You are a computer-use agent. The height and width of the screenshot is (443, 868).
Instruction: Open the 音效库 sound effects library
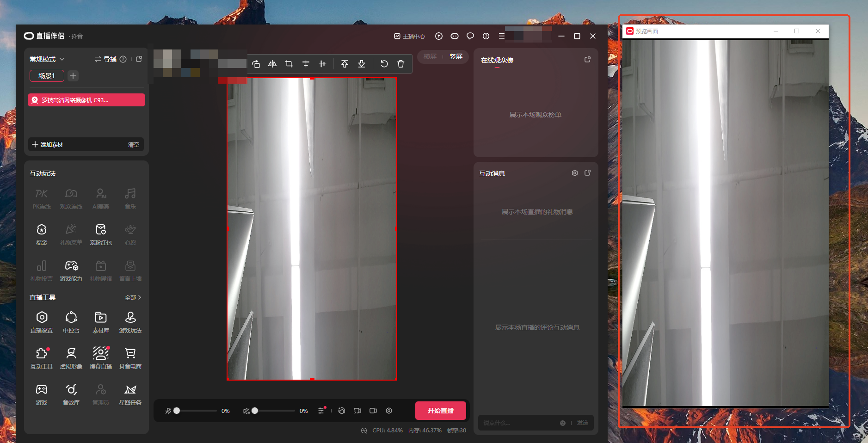click(x=71, y=394)
